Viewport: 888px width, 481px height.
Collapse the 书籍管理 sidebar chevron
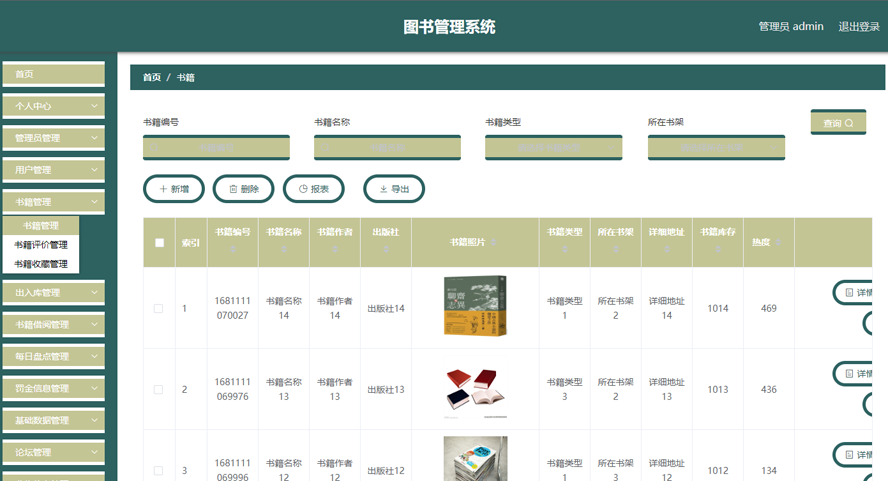pyautogui.click(x=94, y=202)
